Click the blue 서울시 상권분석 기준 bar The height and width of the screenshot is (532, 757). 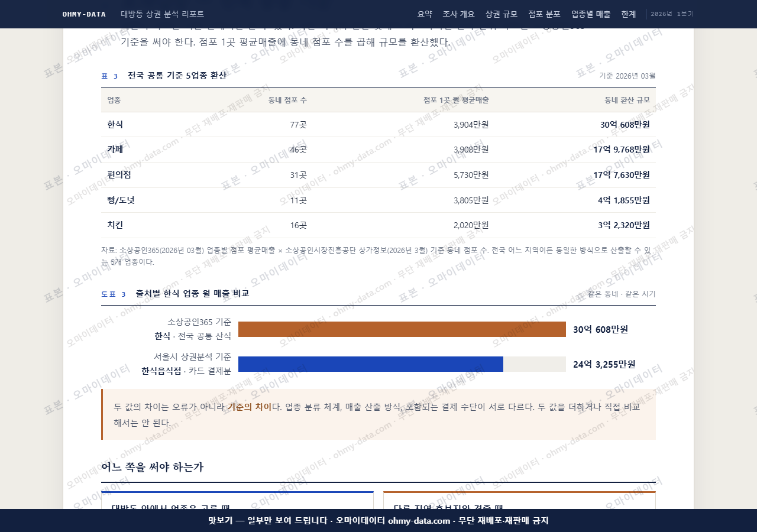(x=371, y=364)
